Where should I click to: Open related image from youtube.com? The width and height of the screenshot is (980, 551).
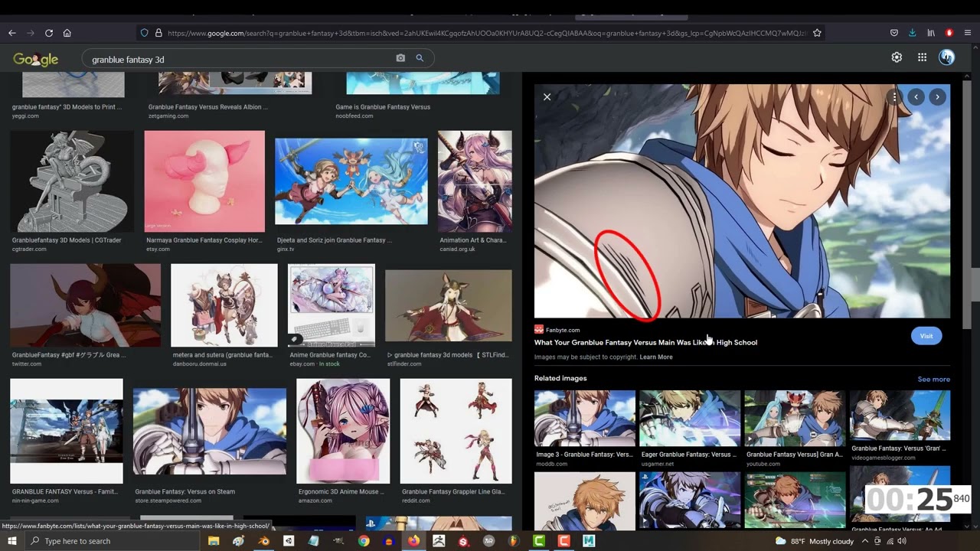[795, 419]
